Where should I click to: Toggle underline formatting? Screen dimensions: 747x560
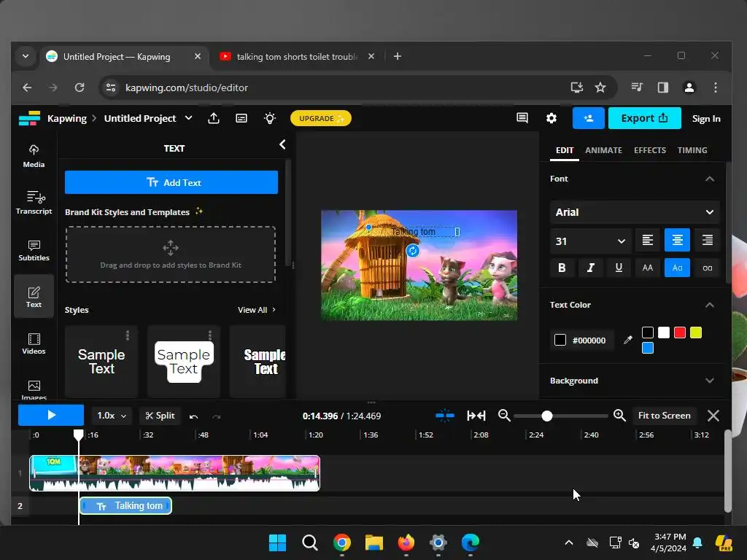pyautogui.click(x=619, y=268)
